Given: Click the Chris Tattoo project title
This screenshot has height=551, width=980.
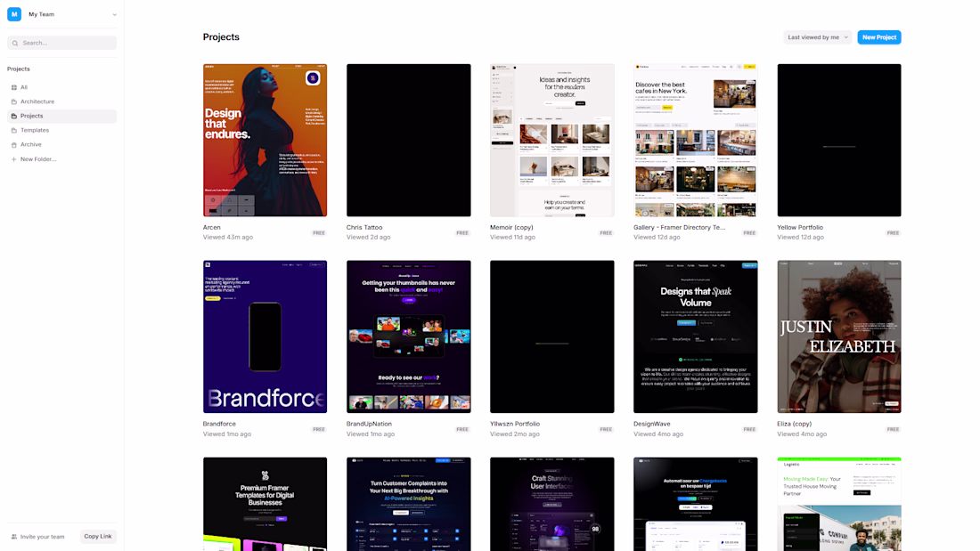Looking at the screenshot, I should [364, 227].
